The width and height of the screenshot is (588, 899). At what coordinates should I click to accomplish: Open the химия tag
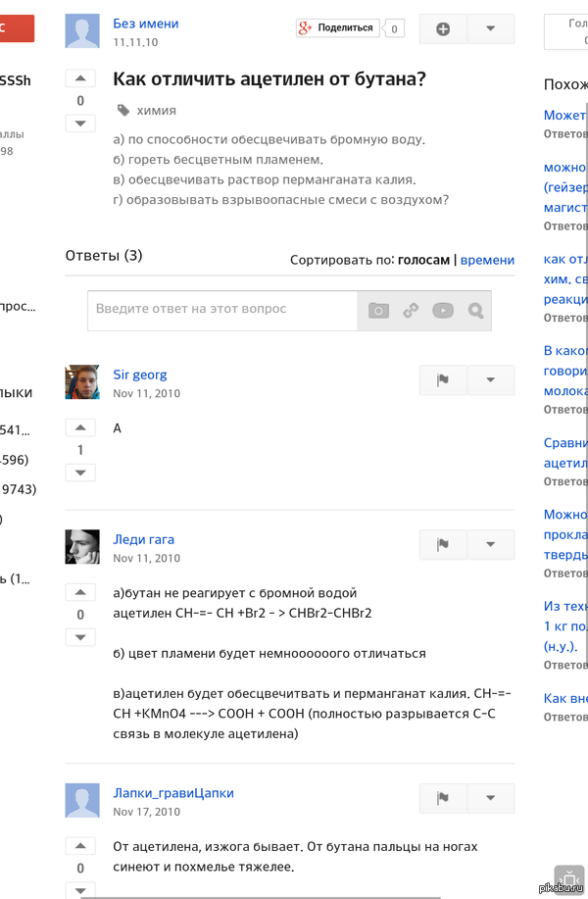(156, 111)
